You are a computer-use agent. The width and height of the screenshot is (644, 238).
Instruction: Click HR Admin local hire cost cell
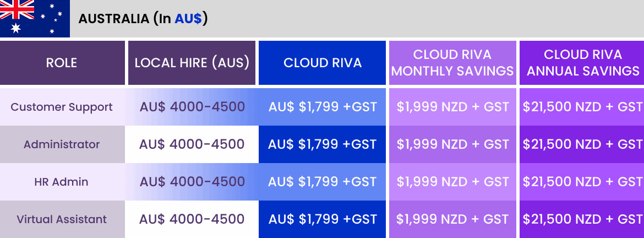click(192, 182)
